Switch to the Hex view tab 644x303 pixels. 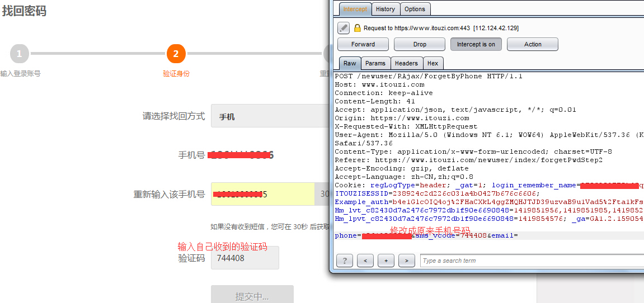[x=433, y=63]
